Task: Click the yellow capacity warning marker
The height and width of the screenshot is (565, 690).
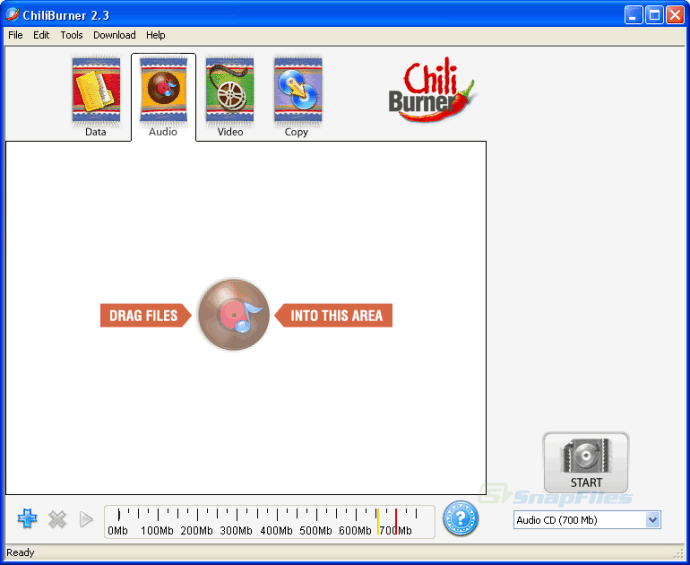Action: tap(378, 521)
